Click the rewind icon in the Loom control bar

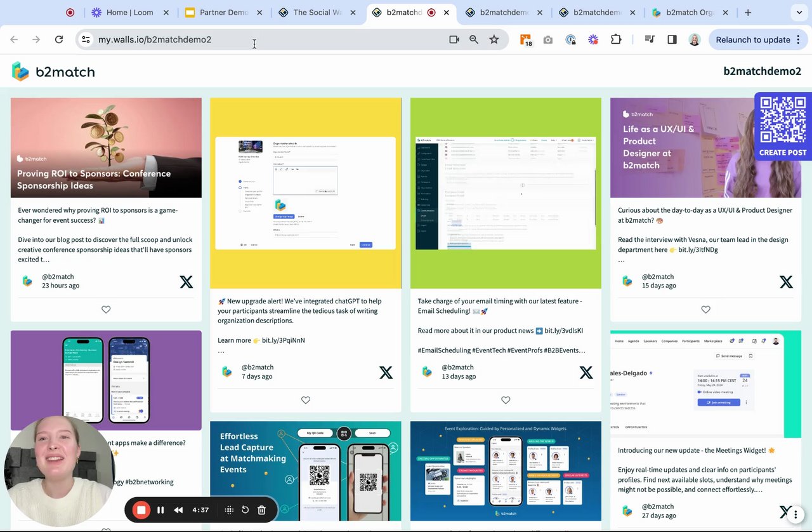(x=179, y=510)
